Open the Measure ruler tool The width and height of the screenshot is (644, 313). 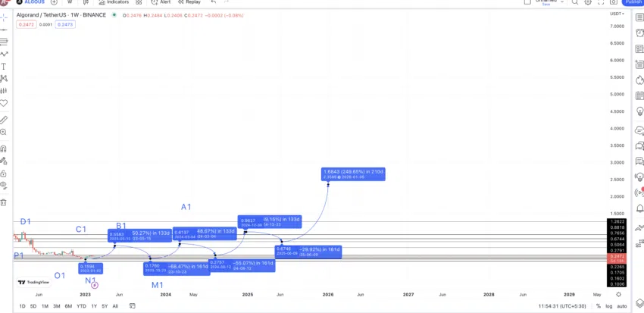(4, 120)
